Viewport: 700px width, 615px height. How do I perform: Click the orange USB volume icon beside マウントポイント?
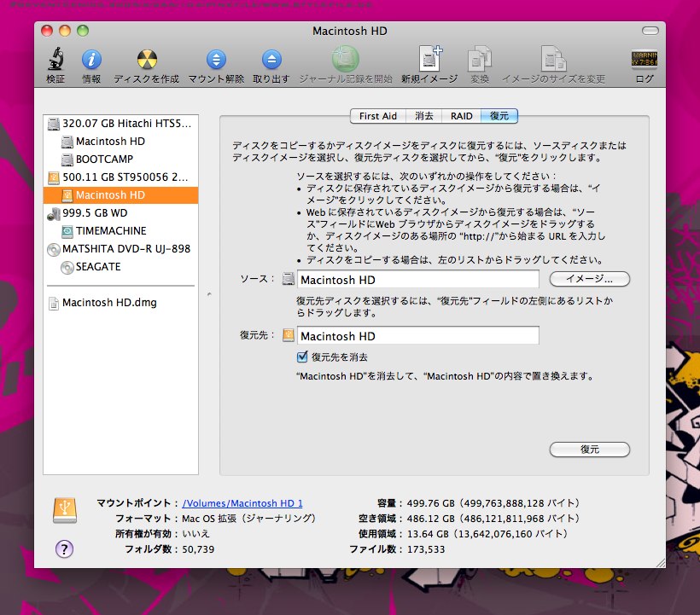65,510
